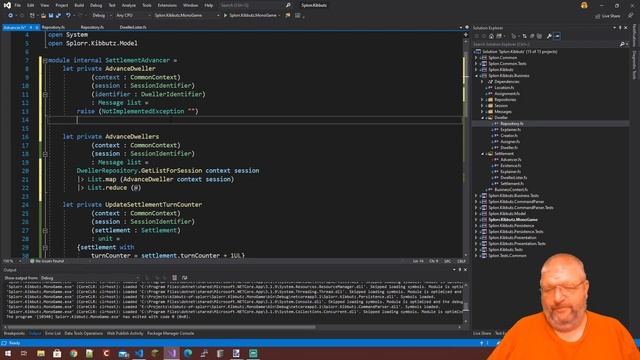Click the Live Share button
This screenshot has width=640, height=360.
click(x=607, y=16)
